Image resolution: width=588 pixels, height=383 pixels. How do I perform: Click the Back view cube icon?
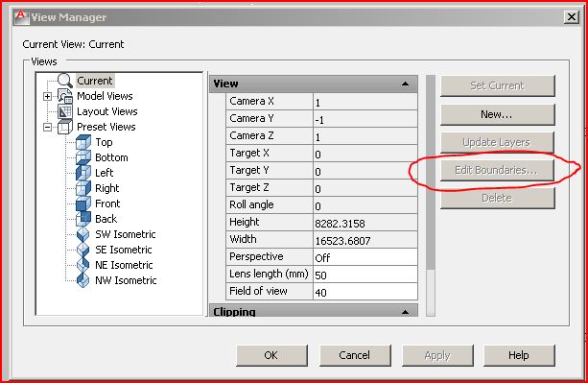point(83,219)
